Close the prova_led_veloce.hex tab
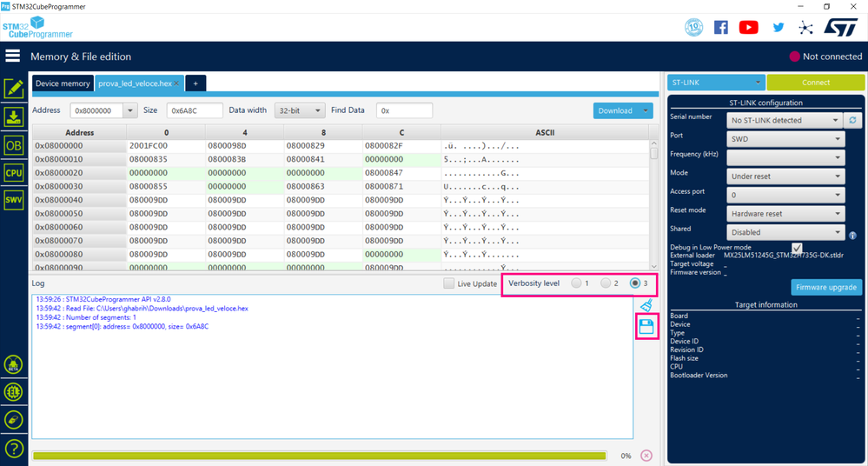 (x=176, y=83)
